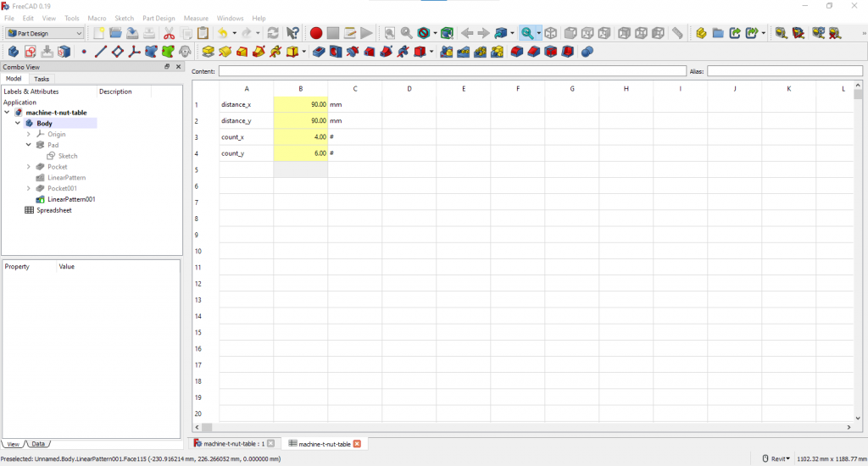This screenshot has width=868, height=466.
Task: Expand the Pocket001 tree node
Action: click(x=29, y=188)
